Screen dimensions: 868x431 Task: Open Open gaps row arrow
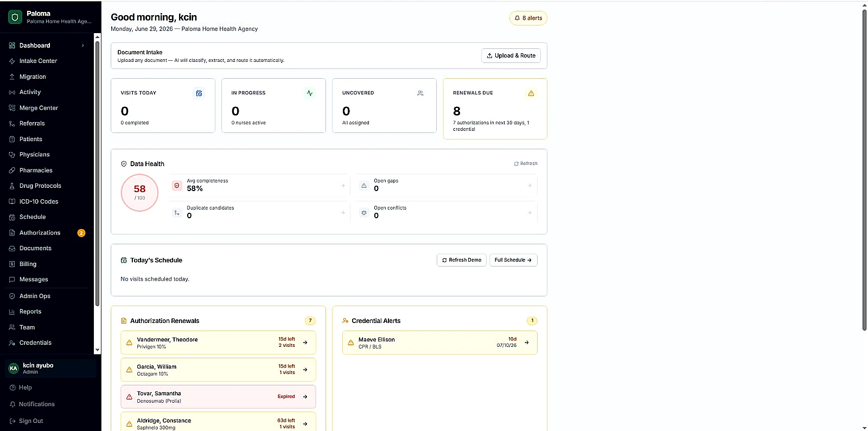pyautogui.click(x=529, y=186)
